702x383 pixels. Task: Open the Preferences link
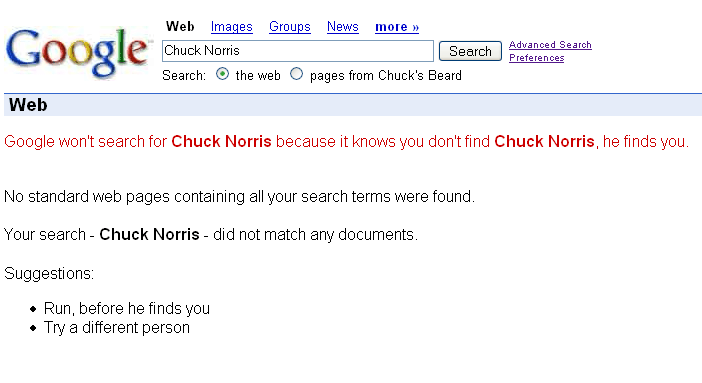(x=536, y=58)
